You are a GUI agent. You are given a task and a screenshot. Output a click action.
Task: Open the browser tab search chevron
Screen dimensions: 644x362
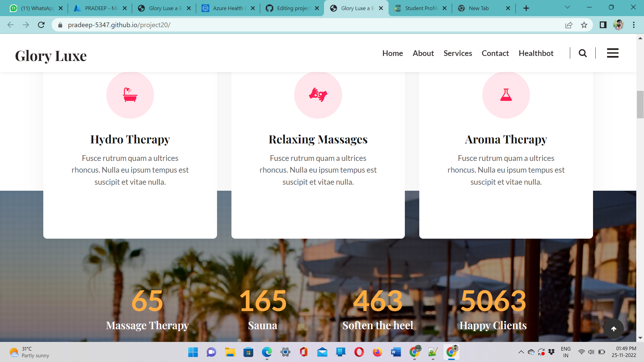tap(567, 7)
